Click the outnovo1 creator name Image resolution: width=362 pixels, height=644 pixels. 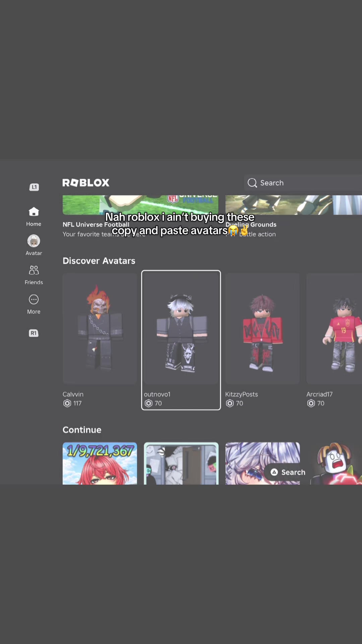pos(157,394)
